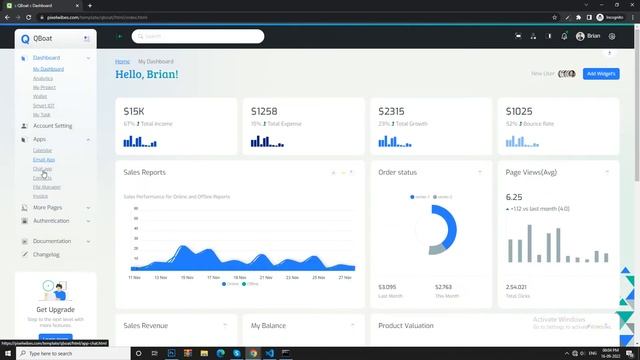The height and width of the screenshot is (360, 640).
Task: Open browser extensions puzzle icon
Action: [x=578, y=17]
